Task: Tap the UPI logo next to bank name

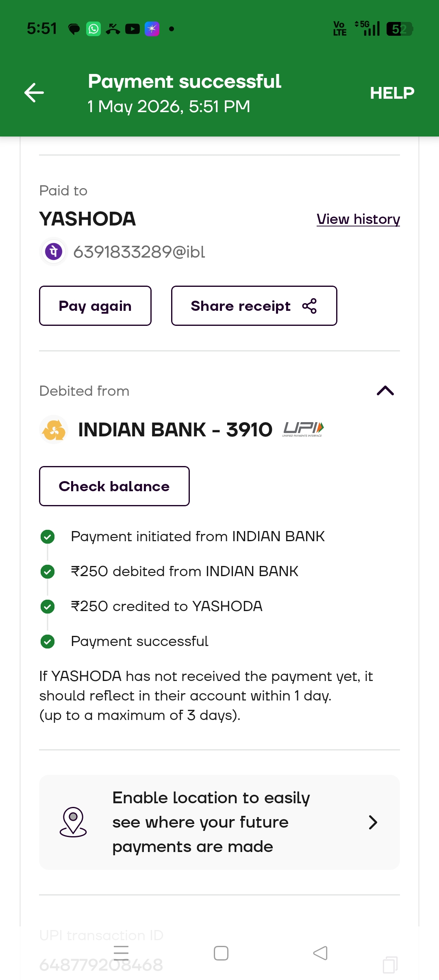Action: pos(303,429)
